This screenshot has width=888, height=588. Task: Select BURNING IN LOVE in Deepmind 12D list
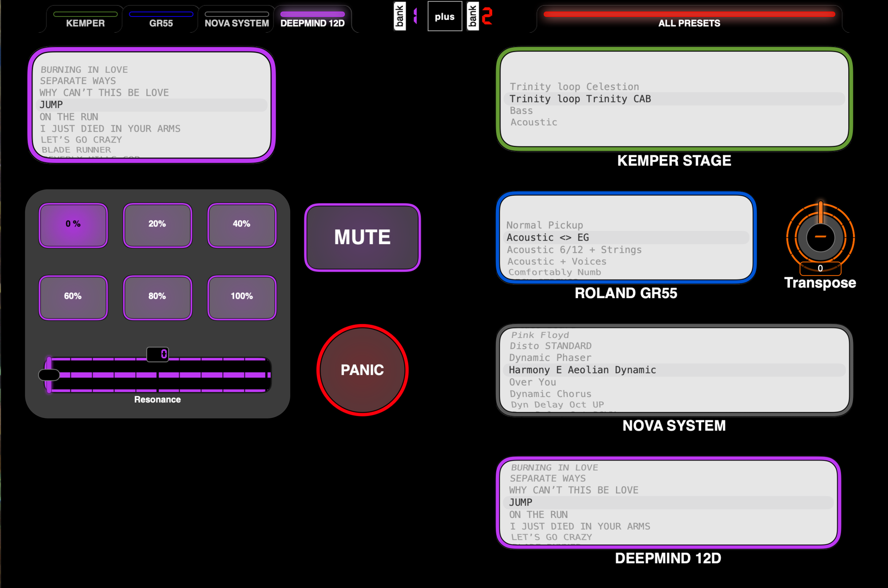555,468
